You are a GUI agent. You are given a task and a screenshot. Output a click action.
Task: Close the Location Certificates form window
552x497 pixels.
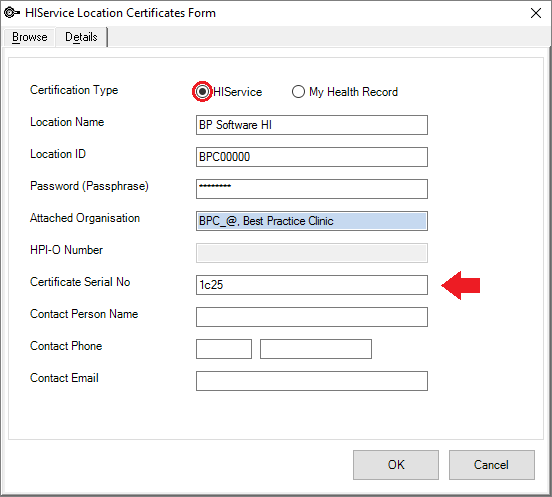coord(536,13)
